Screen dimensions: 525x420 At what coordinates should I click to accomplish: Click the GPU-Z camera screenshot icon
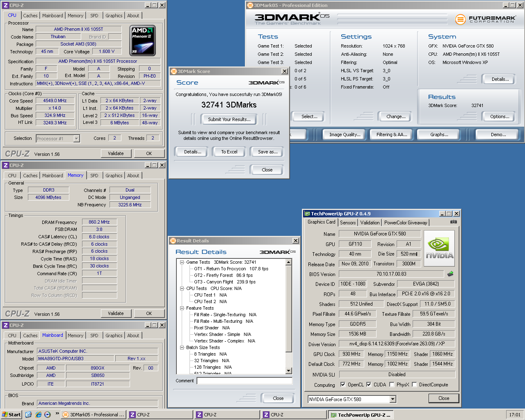pos(453,222)
